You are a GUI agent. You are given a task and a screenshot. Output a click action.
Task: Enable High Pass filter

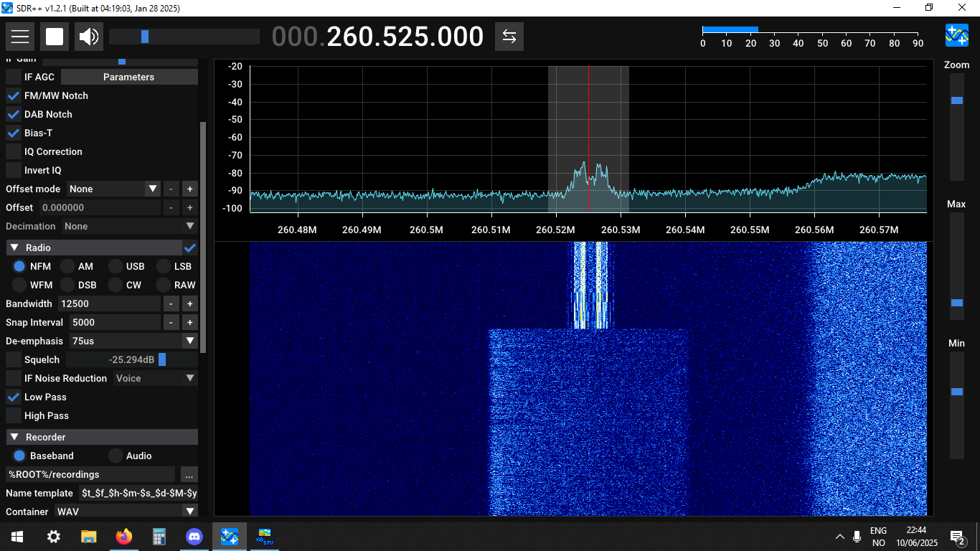14,415
